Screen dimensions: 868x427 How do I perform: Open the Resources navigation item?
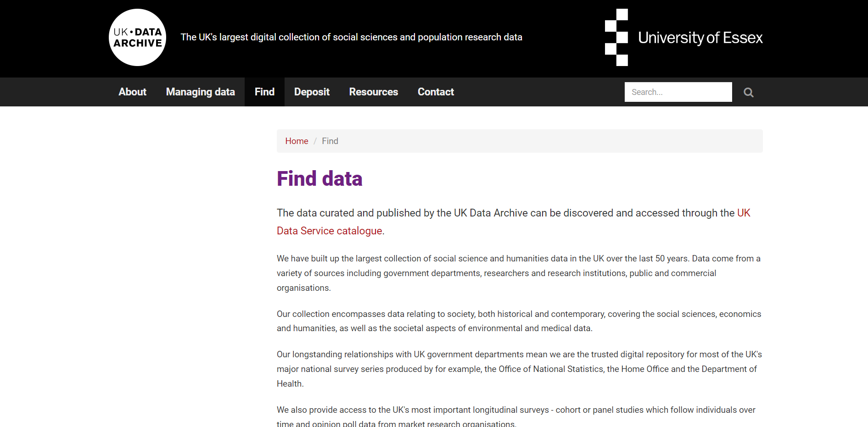(x=373, y=92)
